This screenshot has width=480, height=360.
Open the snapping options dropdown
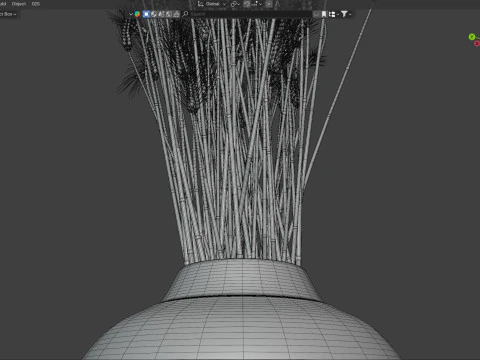click(257, 4)
